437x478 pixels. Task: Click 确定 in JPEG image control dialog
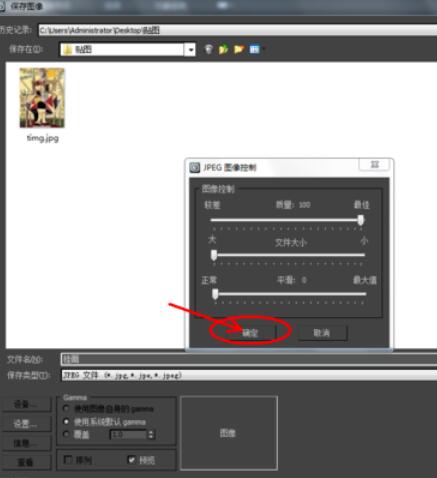[x=250, y=332]
